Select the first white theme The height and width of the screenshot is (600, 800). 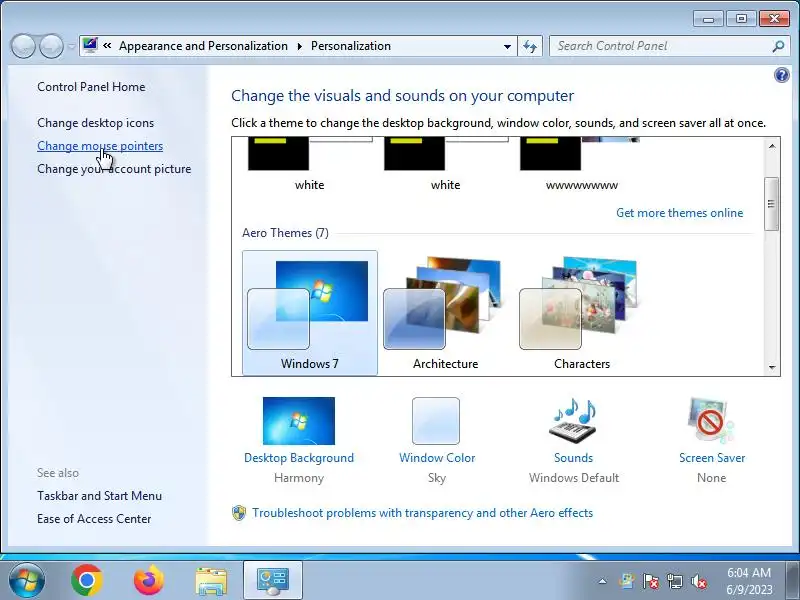pyautogui.click(x=310, y=164)
